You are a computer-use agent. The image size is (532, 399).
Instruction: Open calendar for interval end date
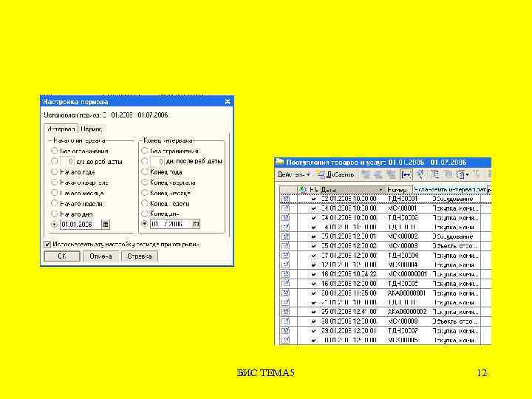(x=196, y=224)
